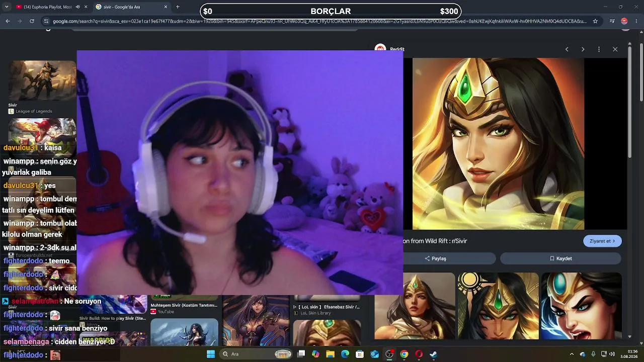Screen dimensions: 644x362
Task: Close the Euphoria Playlist tab
Action: click(86, 7)
